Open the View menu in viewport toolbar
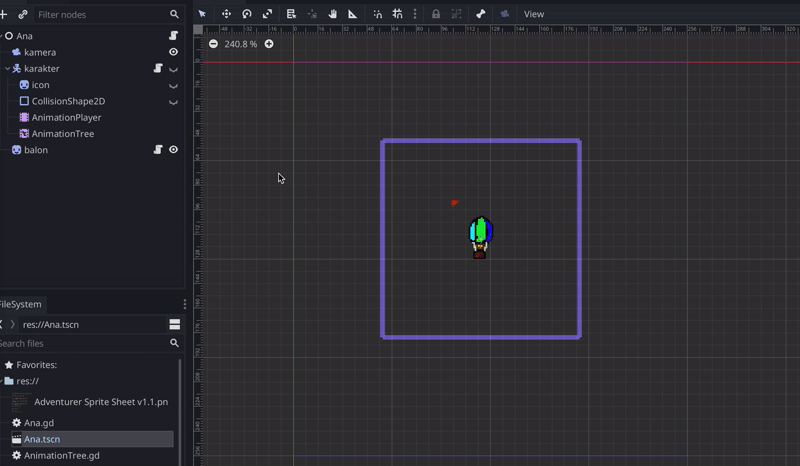Screen dimensions: 800x466 pos(534,14)
